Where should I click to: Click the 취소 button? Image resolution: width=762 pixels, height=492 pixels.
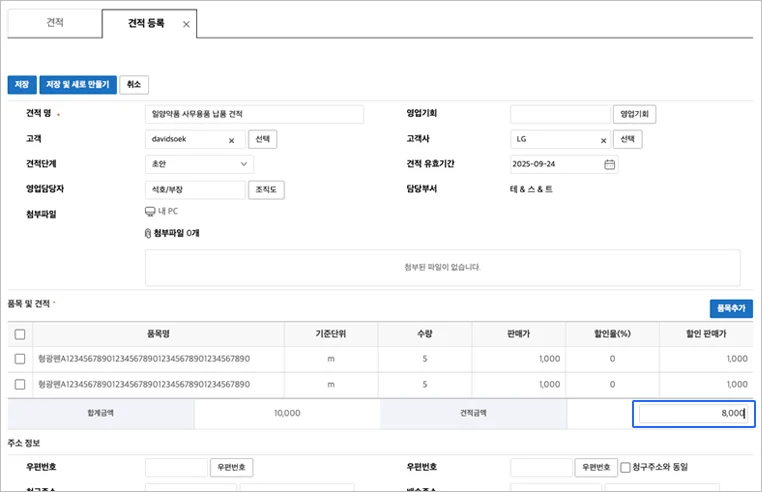coord(134,85)
